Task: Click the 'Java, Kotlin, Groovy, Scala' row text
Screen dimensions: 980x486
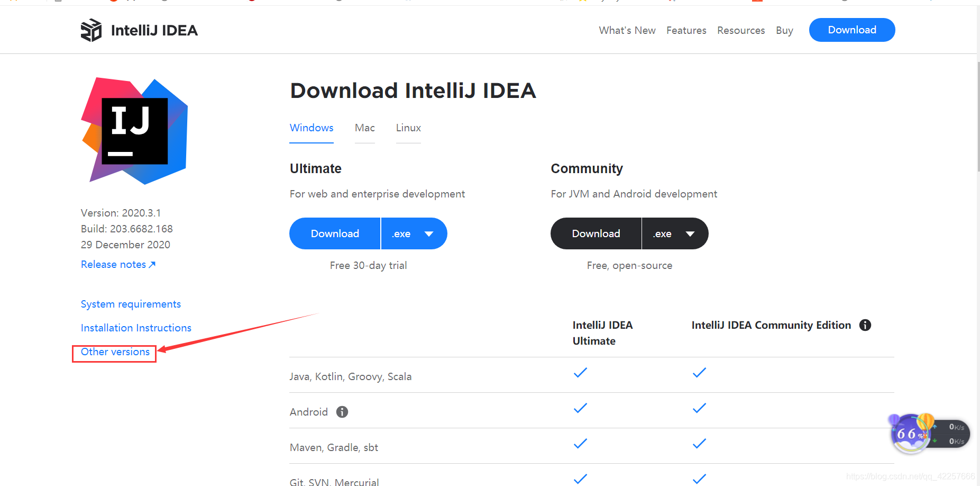Action: tap(351, 376)
